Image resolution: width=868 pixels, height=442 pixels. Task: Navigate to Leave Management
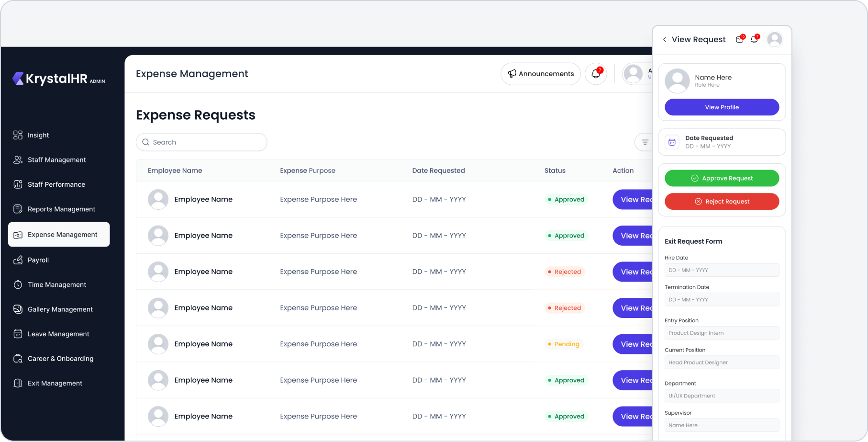[58, 334]
